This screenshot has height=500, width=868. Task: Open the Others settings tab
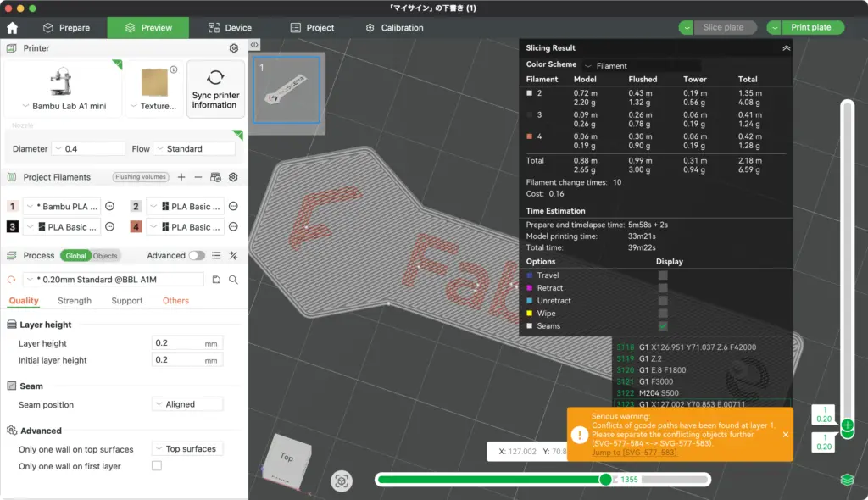[x=175, y=301]
